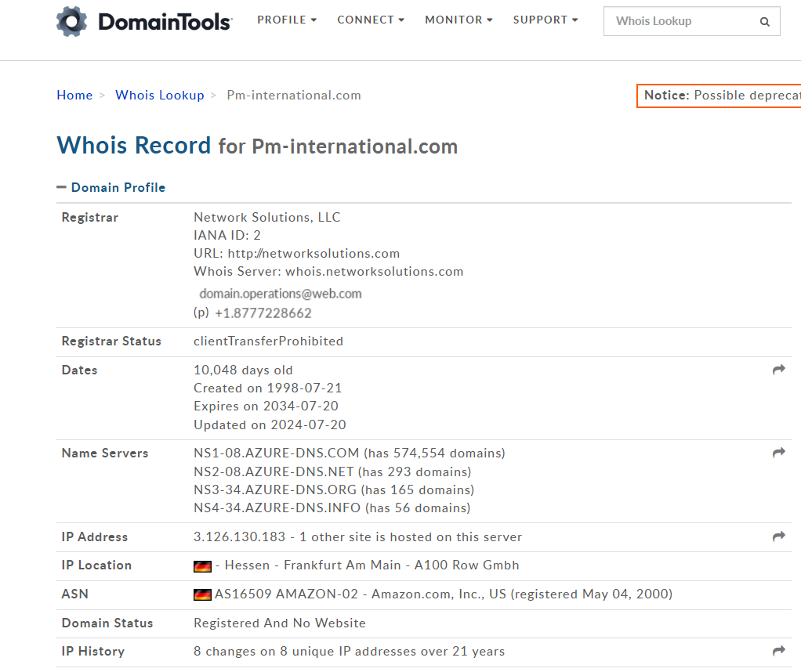This screenshot has width=801, height=672.
Task: Go to Home breadcrumb link
Action: [x=74, y=95]
